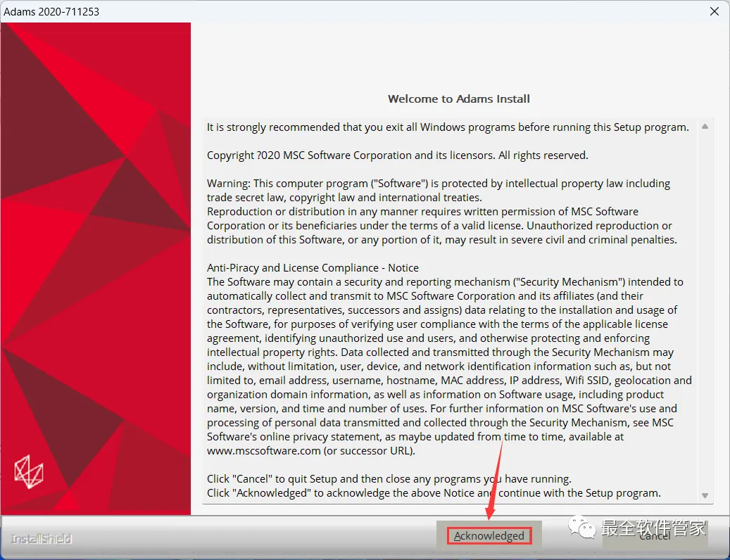Click the 'It is strongly recommended' first line
Image resolution: width=730 pixels, height=560 pixels.
point(448,127)
